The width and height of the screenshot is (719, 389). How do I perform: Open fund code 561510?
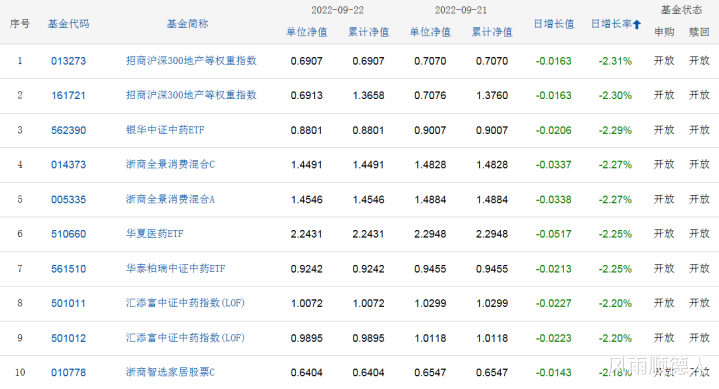(x=68, y=269)
